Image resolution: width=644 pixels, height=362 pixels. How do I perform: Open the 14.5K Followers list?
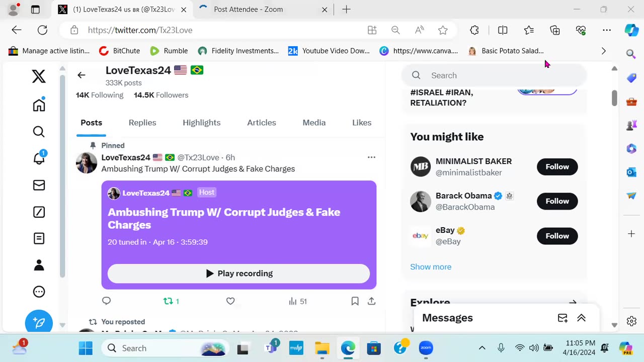point(161,95)
